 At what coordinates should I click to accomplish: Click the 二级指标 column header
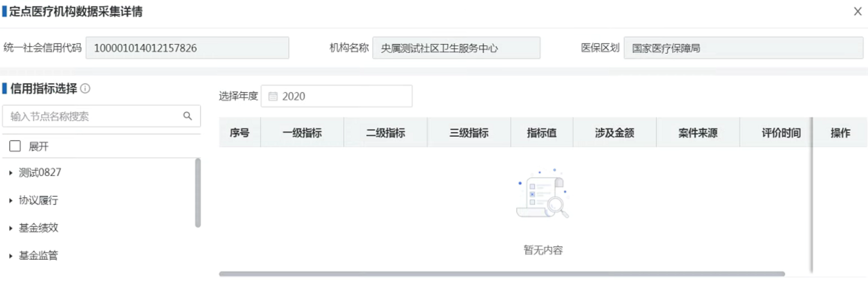coord(386,132)
